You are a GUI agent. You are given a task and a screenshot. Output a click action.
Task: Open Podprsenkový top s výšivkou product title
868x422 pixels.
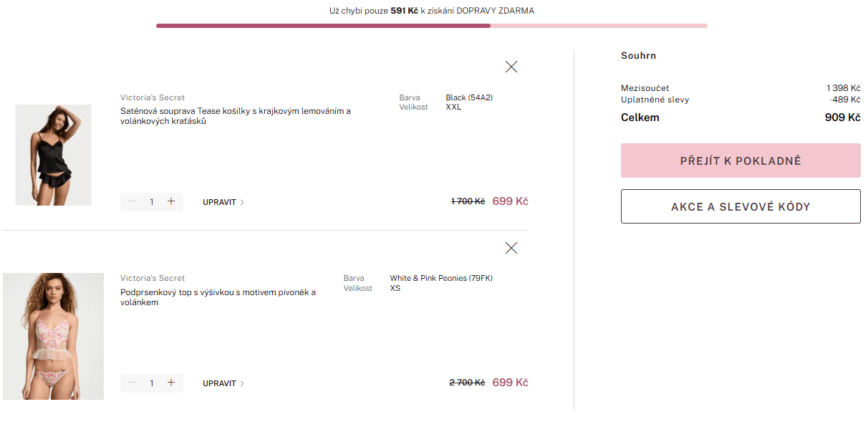tap(218, 297)
